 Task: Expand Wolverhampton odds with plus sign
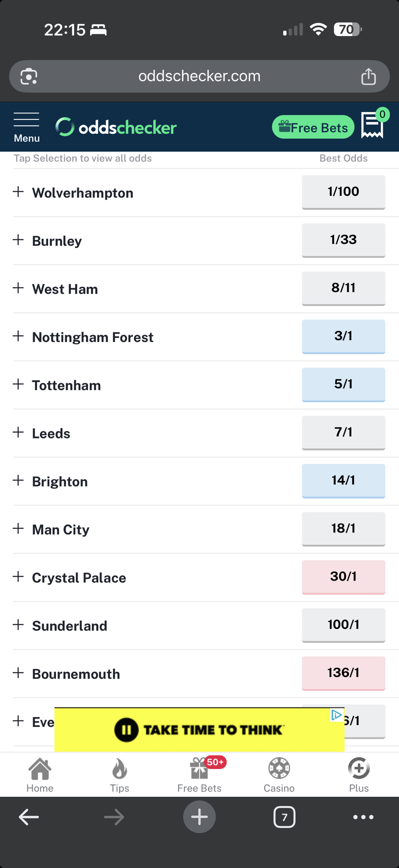click(x=18, y=192)
